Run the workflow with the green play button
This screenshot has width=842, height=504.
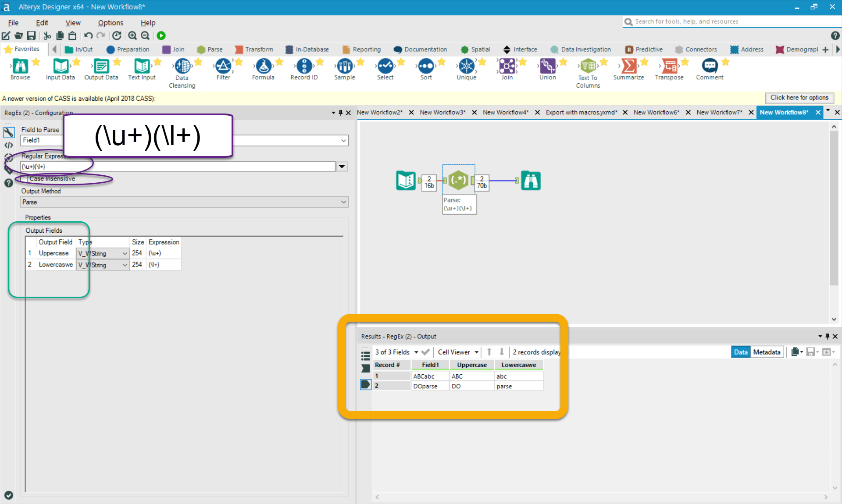coord(161,35)
